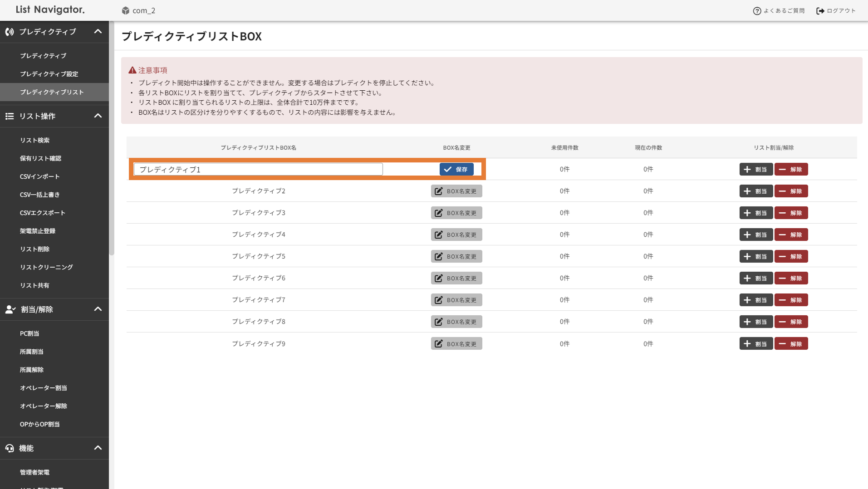Open リストクリーニング in the sidebar
The width and height of the screenshot is (868, 489).
pyautogui.click(x=46, y=267)
